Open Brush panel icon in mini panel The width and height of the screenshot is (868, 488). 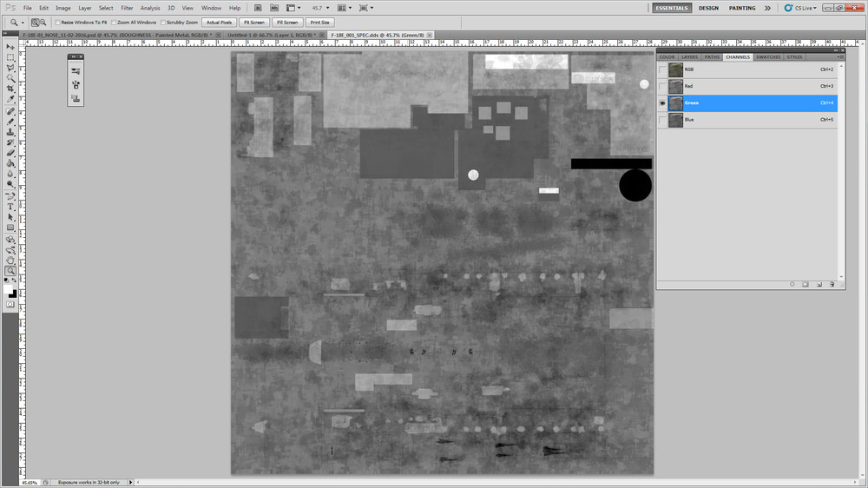click(x=76, y=85)
